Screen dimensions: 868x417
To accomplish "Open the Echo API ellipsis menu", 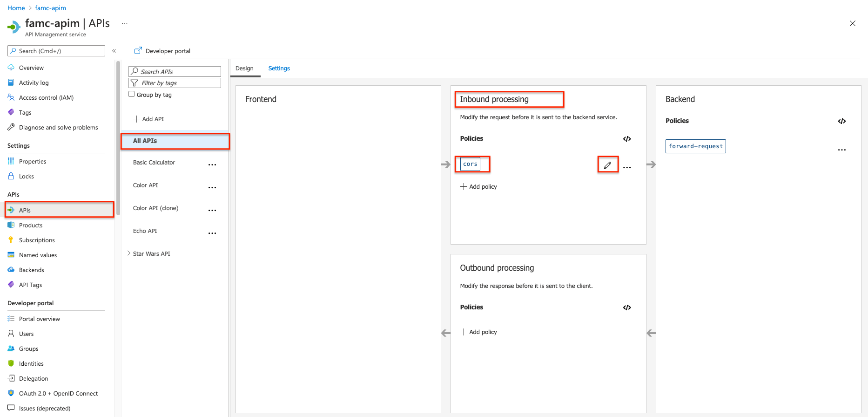I will 212,233.
